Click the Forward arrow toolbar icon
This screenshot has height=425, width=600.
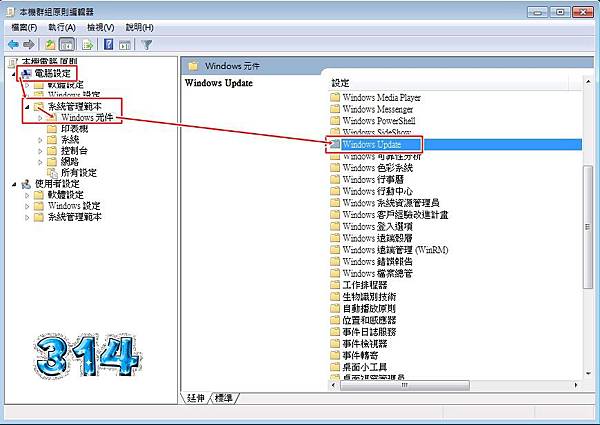(x=29, y=45)
